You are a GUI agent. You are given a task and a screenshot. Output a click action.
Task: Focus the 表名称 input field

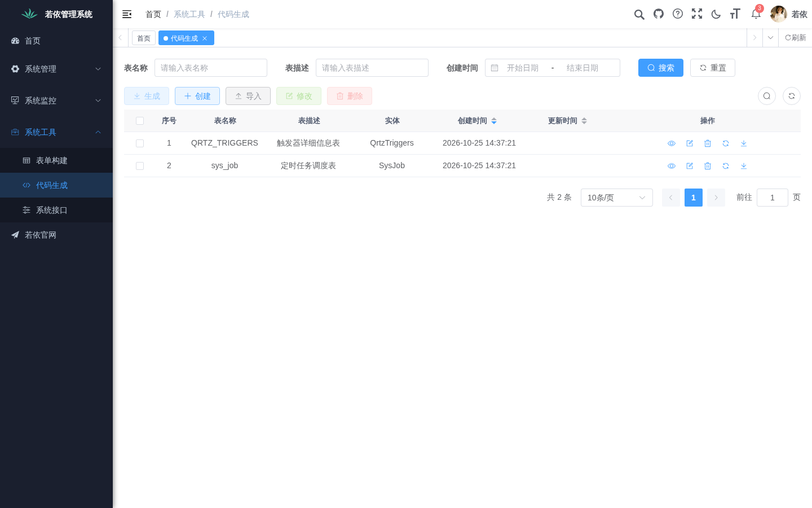click(211, 68)
